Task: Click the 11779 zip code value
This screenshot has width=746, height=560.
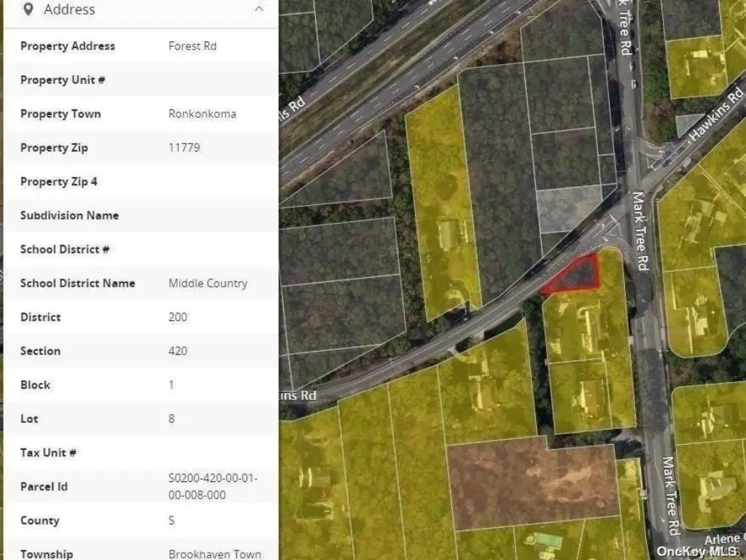Action: [184, 148]
